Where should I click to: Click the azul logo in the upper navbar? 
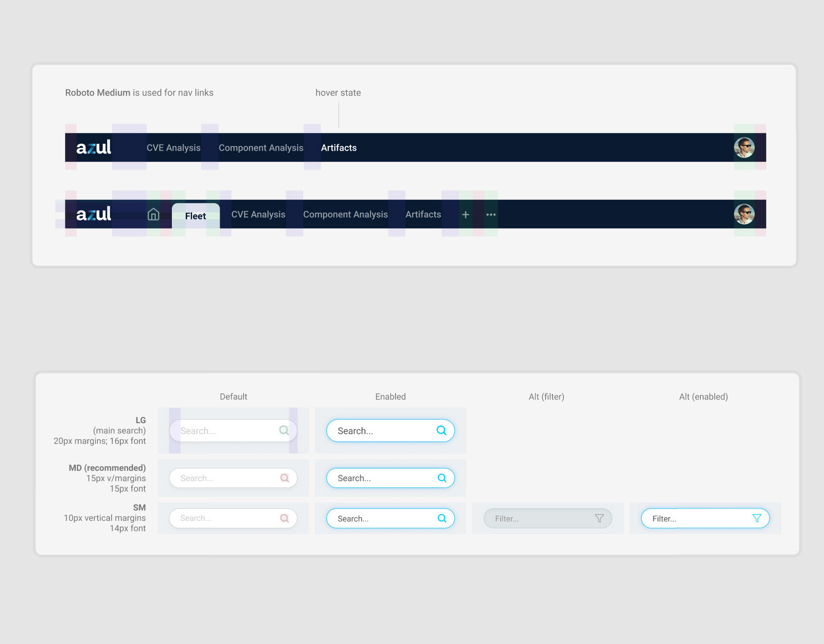pyautogui.click(x=94, y=147)
